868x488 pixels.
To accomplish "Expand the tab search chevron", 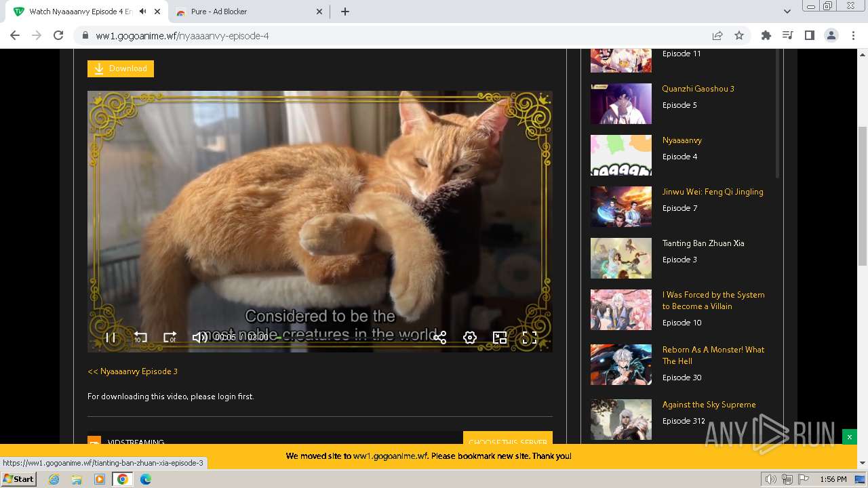I will point(787,12).
